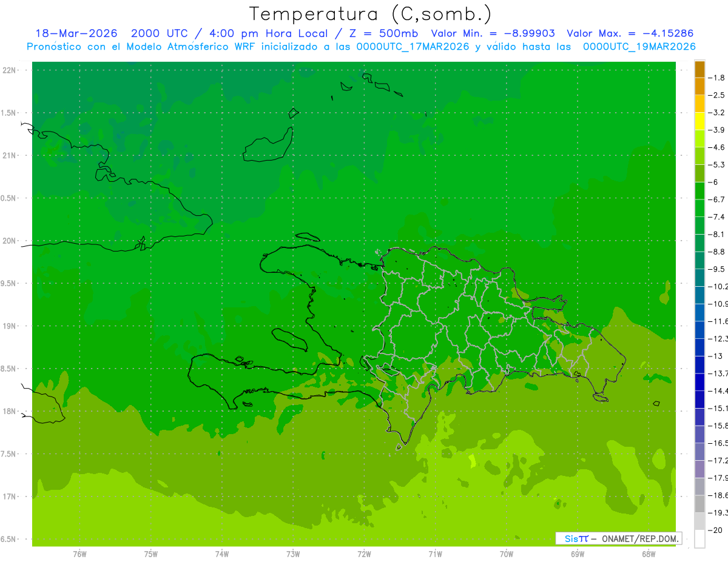Click the "21N" latitude label
The width and height of the screenshot is (728, 562).
(10, 155)
